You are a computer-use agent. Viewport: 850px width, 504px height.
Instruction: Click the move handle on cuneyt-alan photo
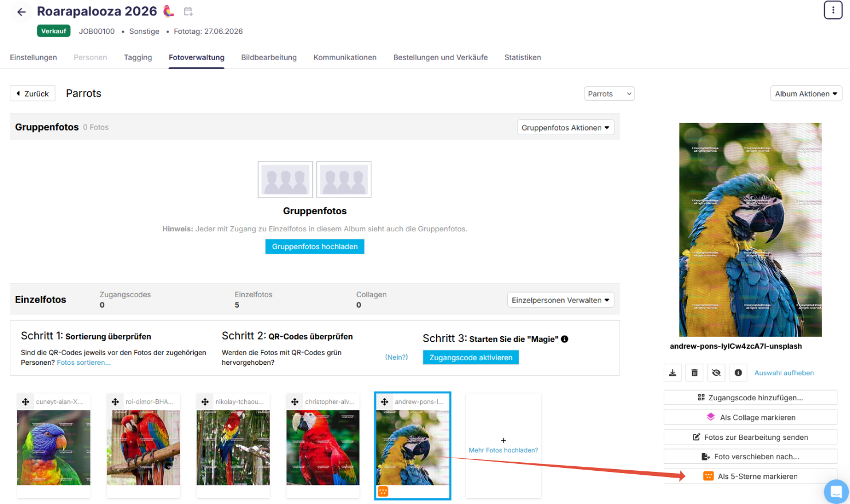[x=25, y=402]
